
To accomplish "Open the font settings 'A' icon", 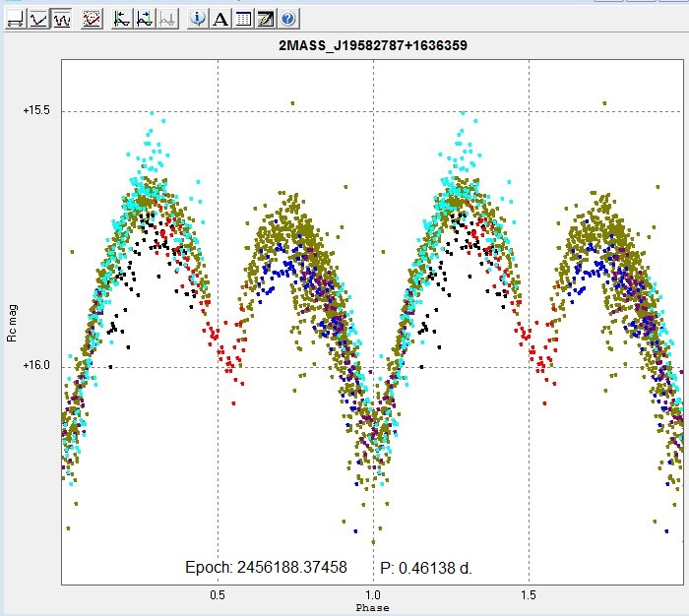I will [x=220, y=20].
